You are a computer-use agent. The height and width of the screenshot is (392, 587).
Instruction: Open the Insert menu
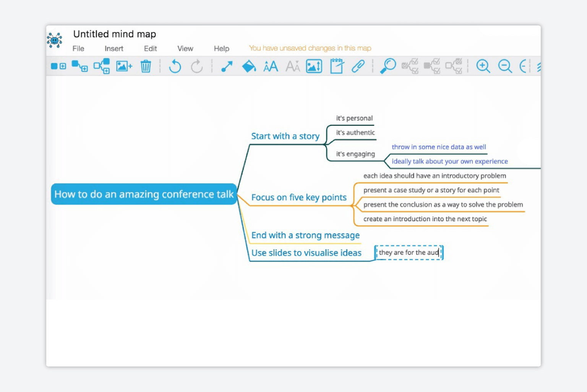click(114, 48)
